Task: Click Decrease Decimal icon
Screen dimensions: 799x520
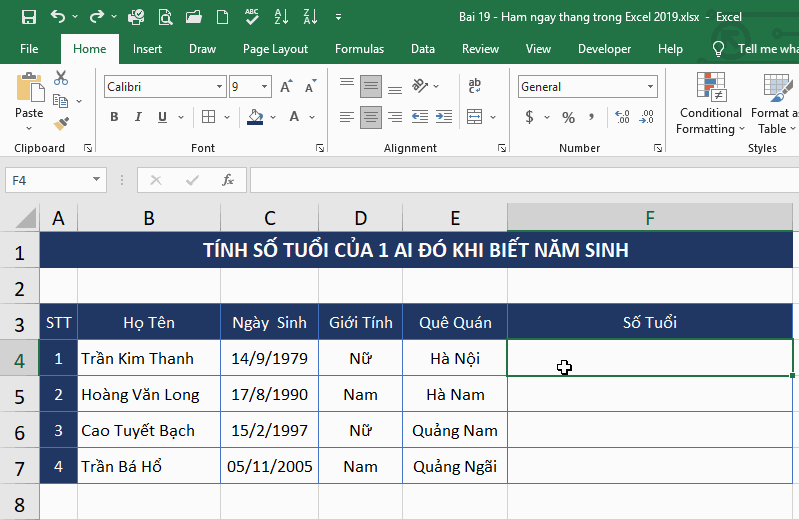Action: (x=646, y=117)
